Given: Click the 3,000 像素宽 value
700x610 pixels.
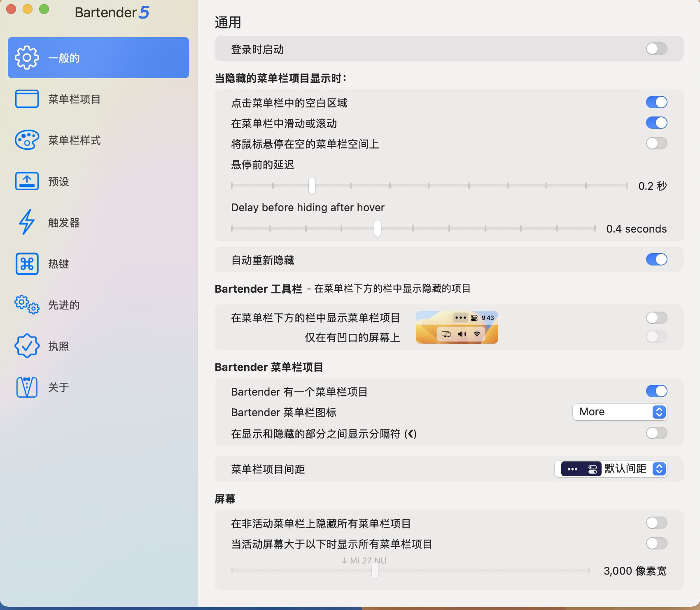Looking at the screenshot, I should tap(635, 571).
